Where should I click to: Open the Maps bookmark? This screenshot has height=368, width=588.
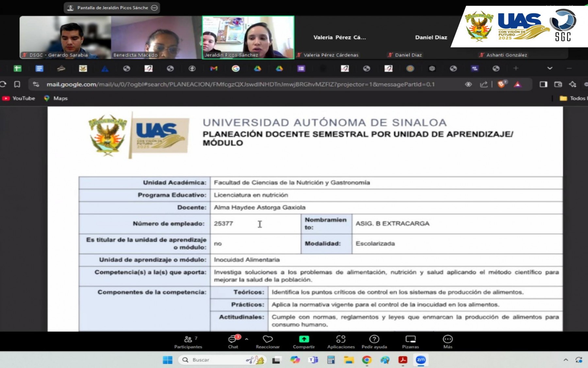point(56,98)
